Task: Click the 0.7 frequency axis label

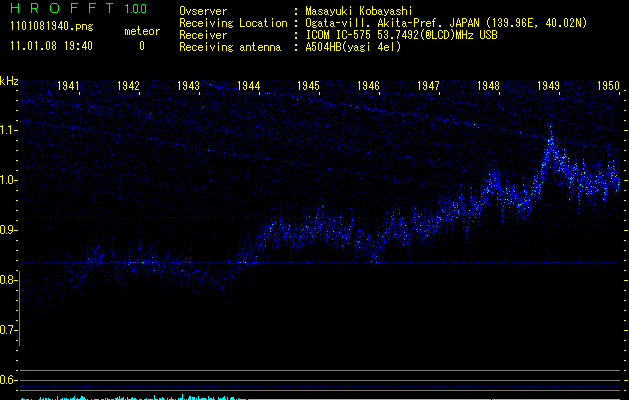Action: (8, 330)
